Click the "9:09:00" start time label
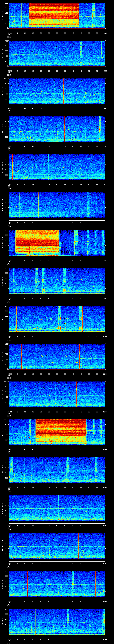Viewport: 114px width, 644px height. pos(9,336)
